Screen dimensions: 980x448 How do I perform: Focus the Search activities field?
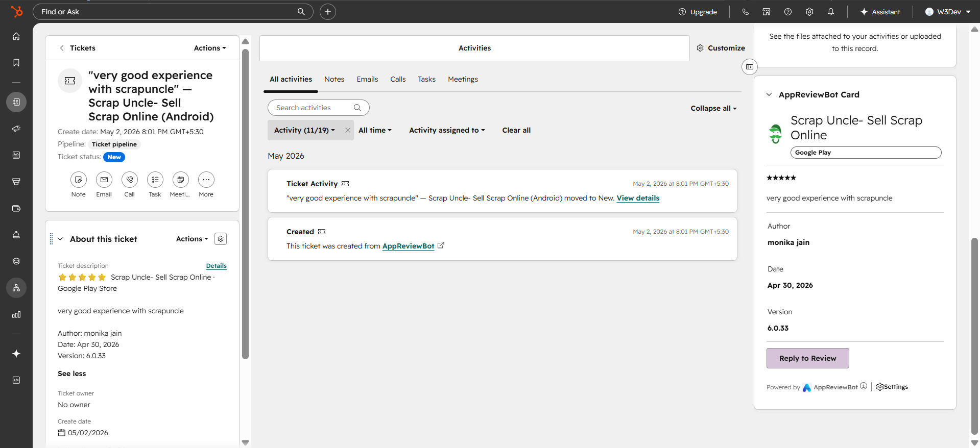pos(319,108)
